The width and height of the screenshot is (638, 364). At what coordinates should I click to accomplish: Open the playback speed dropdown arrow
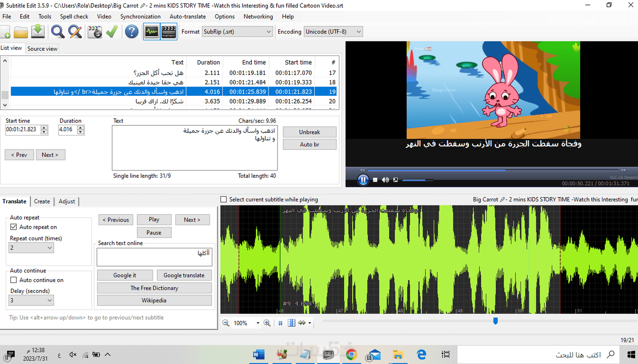[310, 323]
